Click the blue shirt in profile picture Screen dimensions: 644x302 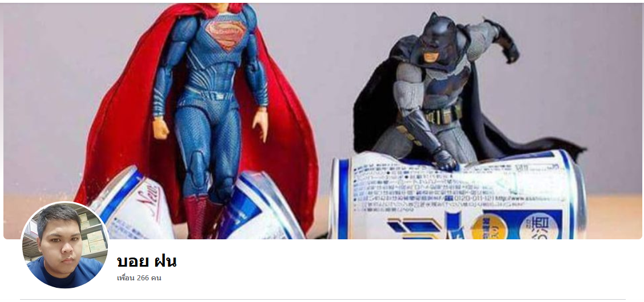pyautogui.click(x=66, y=273)
